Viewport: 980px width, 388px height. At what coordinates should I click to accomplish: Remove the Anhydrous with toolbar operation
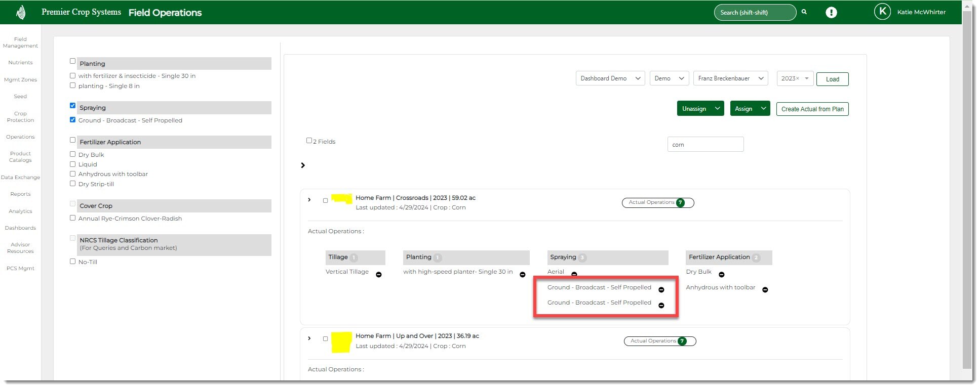[x=765, y=290]
